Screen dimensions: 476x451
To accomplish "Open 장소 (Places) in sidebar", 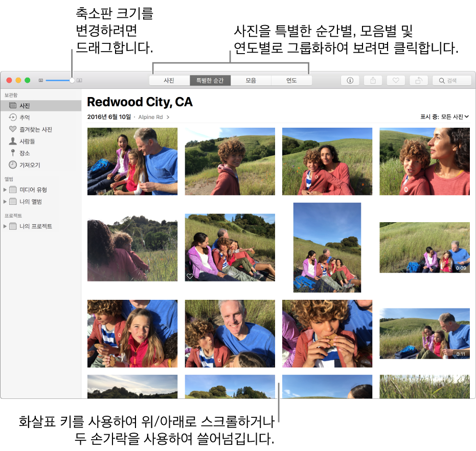I will tap(25, 153).
